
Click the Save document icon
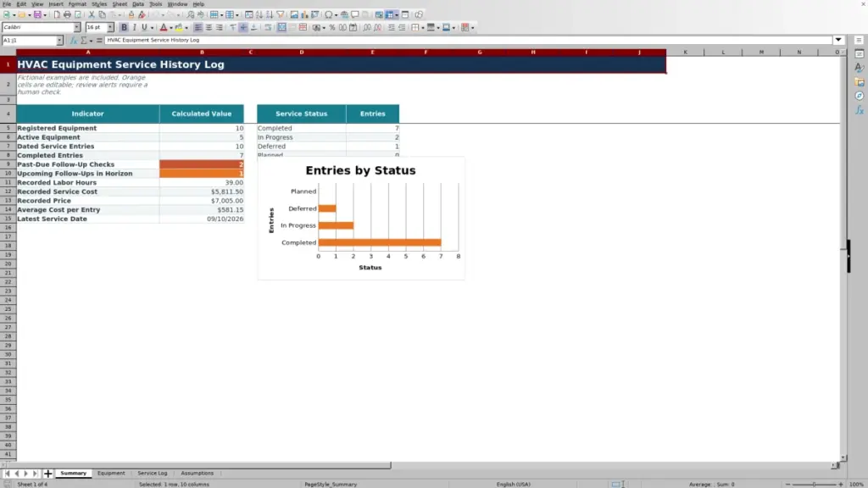click(37, 15)
